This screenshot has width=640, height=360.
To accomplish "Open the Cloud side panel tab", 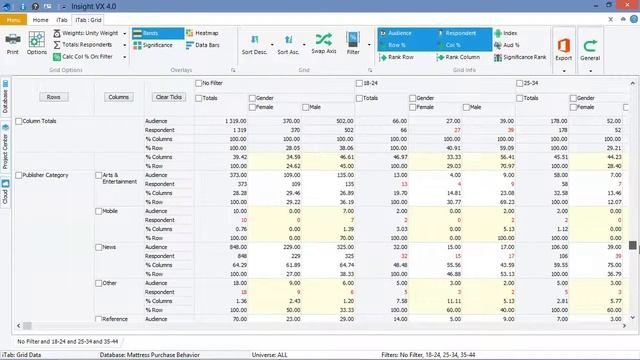I will (x=5, y=192).
